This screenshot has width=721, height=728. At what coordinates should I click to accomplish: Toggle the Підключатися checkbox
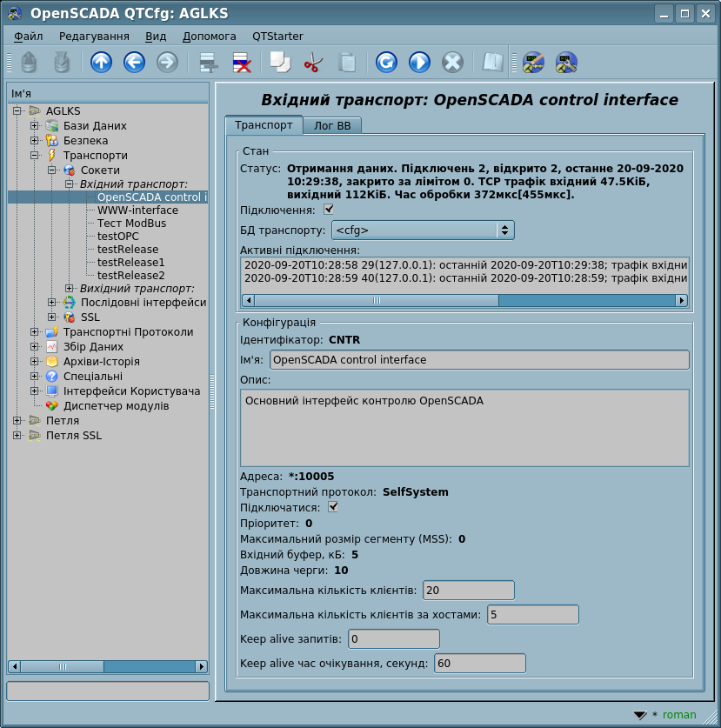[x=333, y=506]
